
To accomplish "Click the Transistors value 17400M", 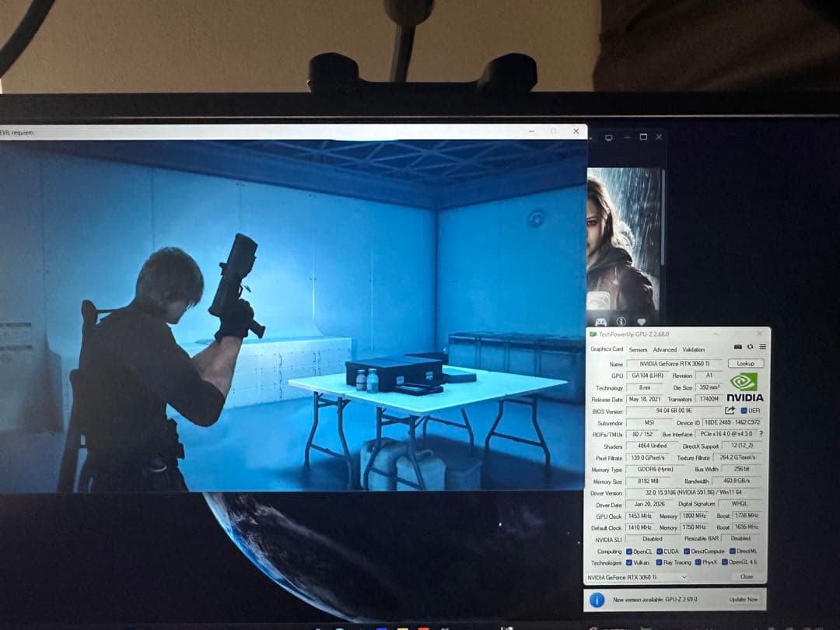I will (x=709, y=399).
